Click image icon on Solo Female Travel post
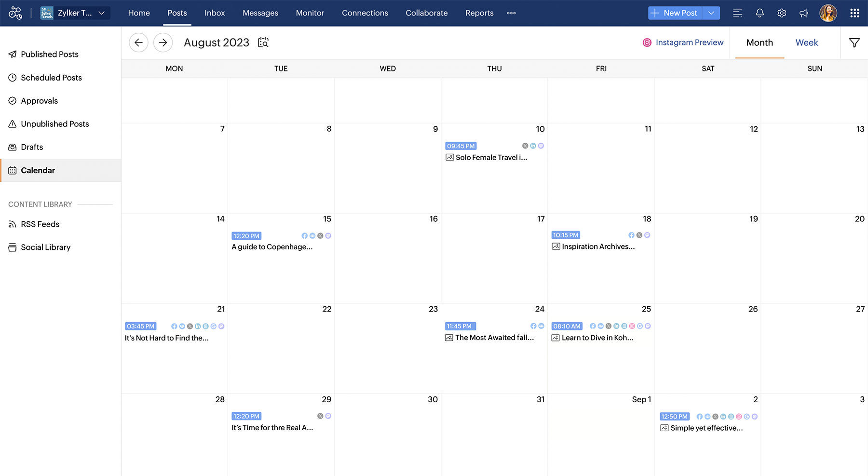The image size is (868, 476). click(x=450, y=157)
